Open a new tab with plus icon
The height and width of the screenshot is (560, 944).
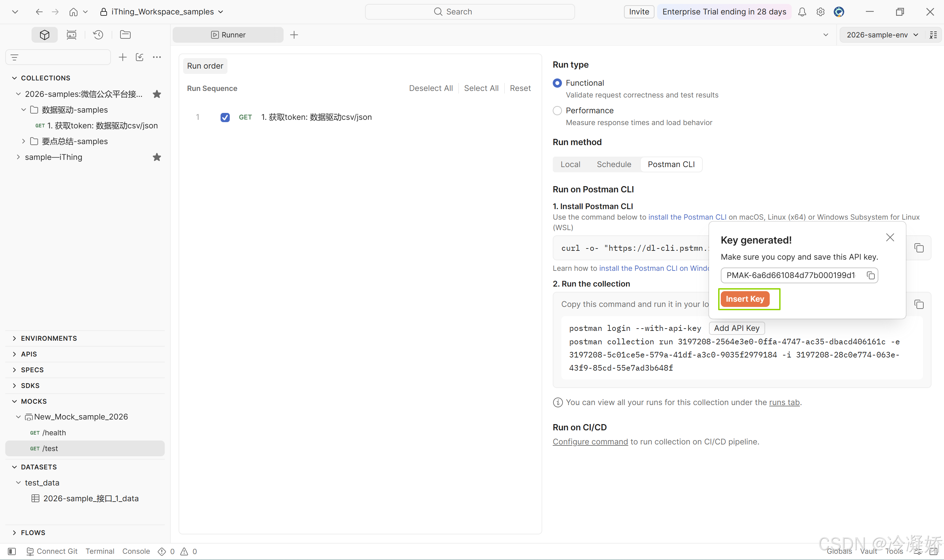(x=294, y=35)
